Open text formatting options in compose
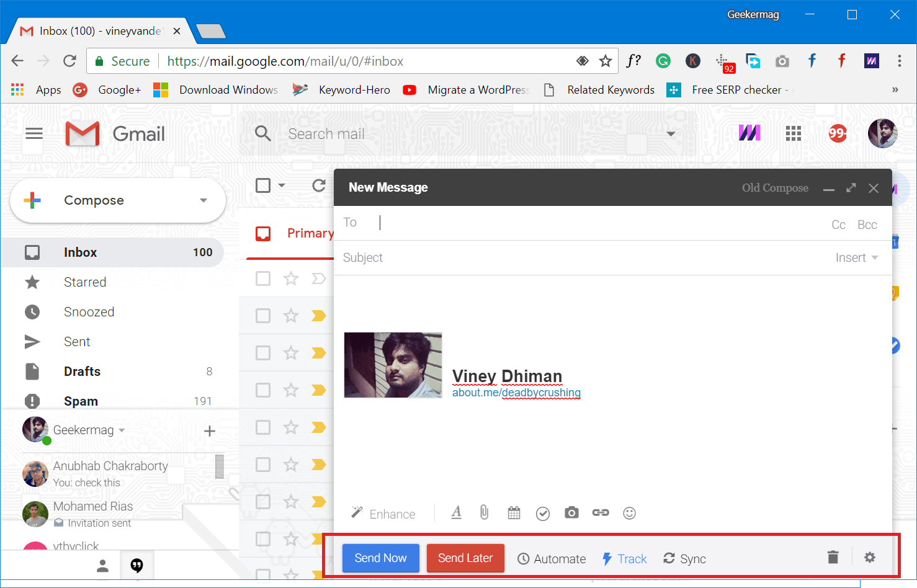 tap(456, 513)
